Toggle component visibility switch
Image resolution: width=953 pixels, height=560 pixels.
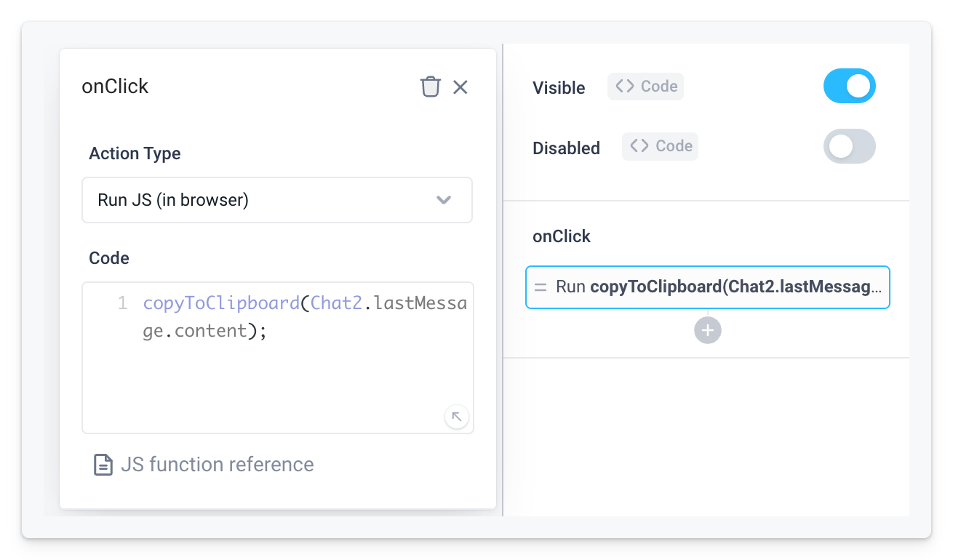[x=850, y=86]
